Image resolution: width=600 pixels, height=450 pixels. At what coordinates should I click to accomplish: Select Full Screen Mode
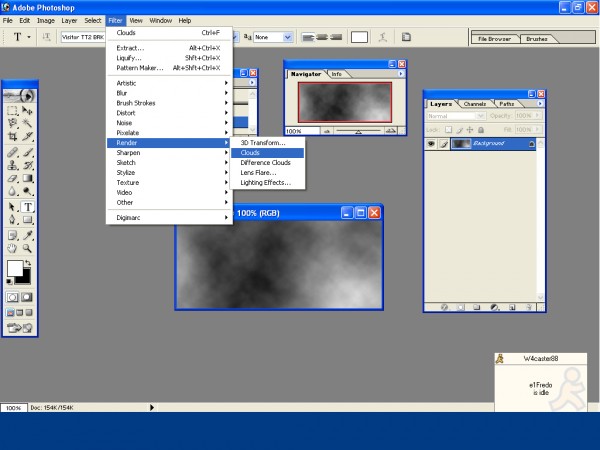[29, 313]
